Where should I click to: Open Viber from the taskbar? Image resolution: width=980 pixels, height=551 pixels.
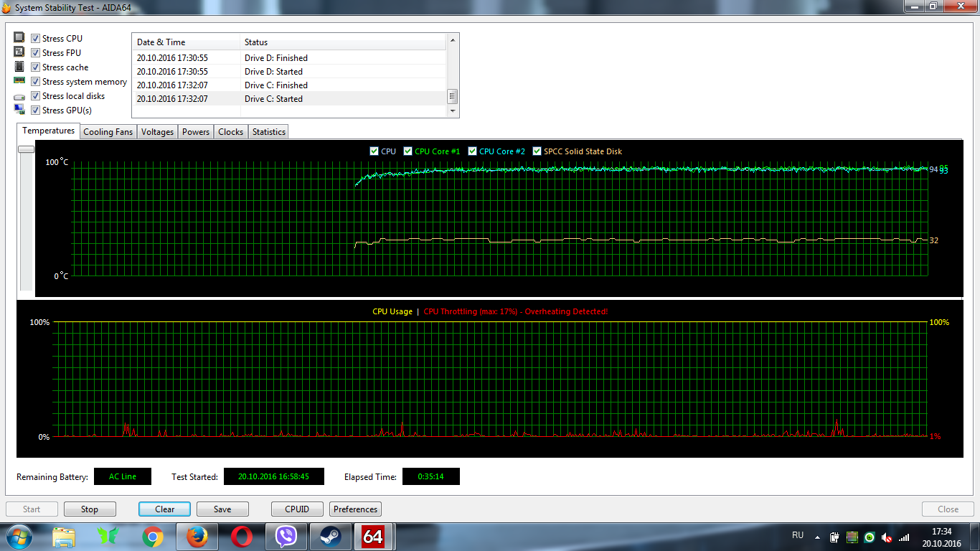286,537
